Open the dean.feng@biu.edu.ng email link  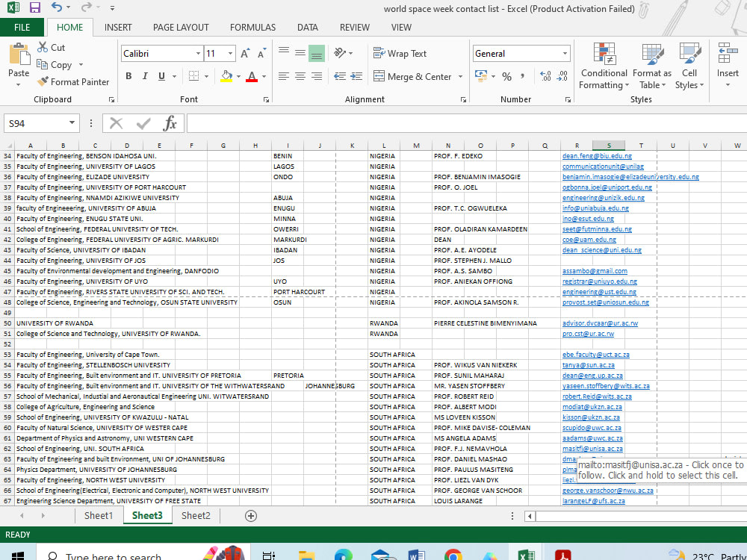click(x=597, y=156)
